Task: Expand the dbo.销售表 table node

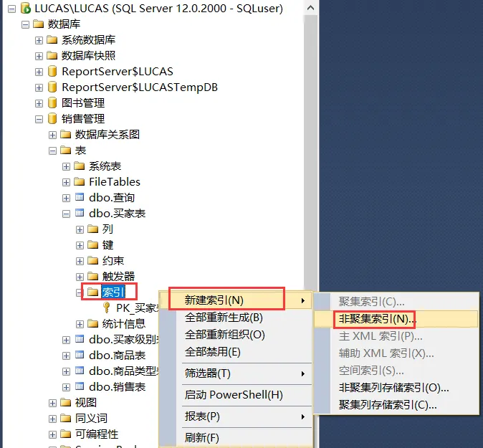Action: (66, 387)
